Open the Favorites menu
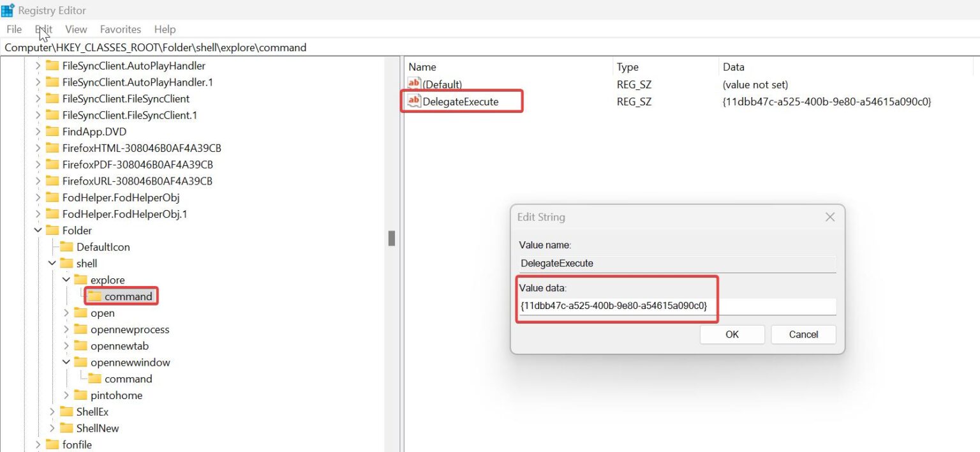Viewport: 980px width, 452px height. pyautogui.click(x=121, y=29)
